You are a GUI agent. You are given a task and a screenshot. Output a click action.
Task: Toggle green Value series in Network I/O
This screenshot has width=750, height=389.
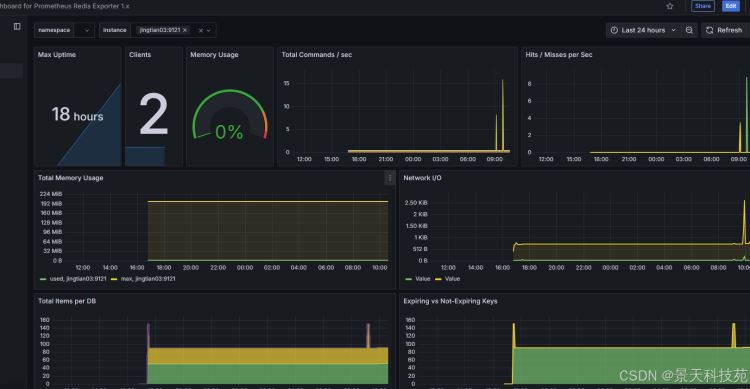[418, 278]
